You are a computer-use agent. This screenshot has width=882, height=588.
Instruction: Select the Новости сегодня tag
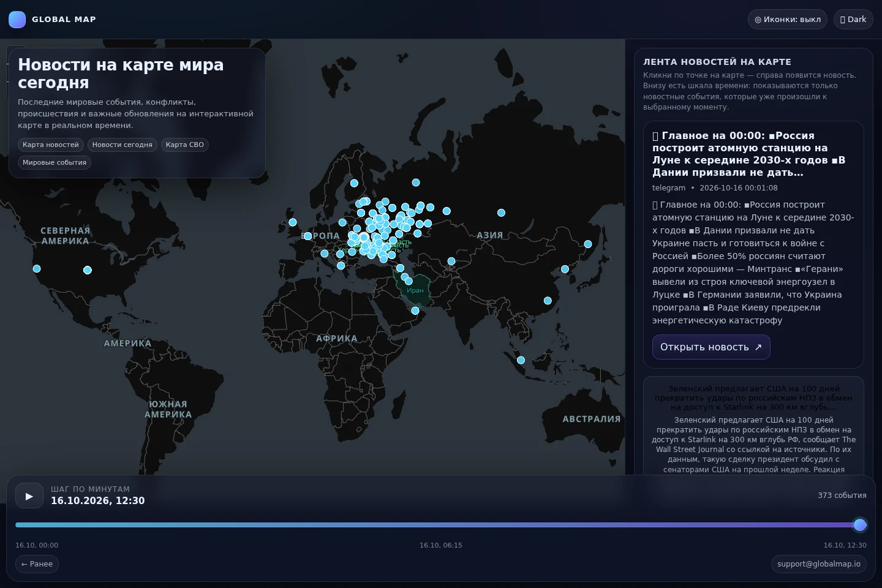[x=123, y=145]
